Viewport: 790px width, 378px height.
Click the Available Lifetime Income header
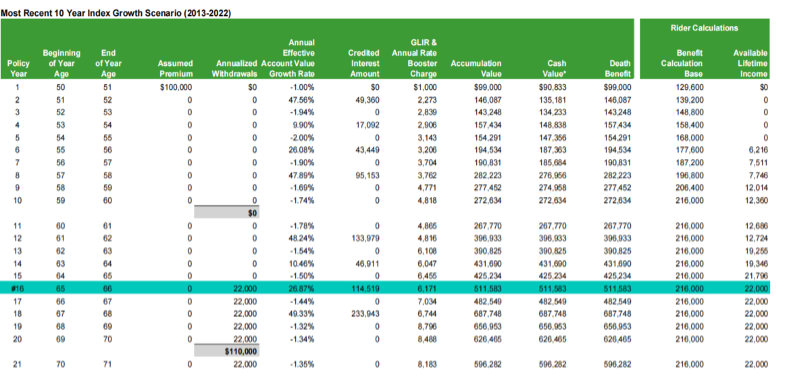tap(750, 64)
